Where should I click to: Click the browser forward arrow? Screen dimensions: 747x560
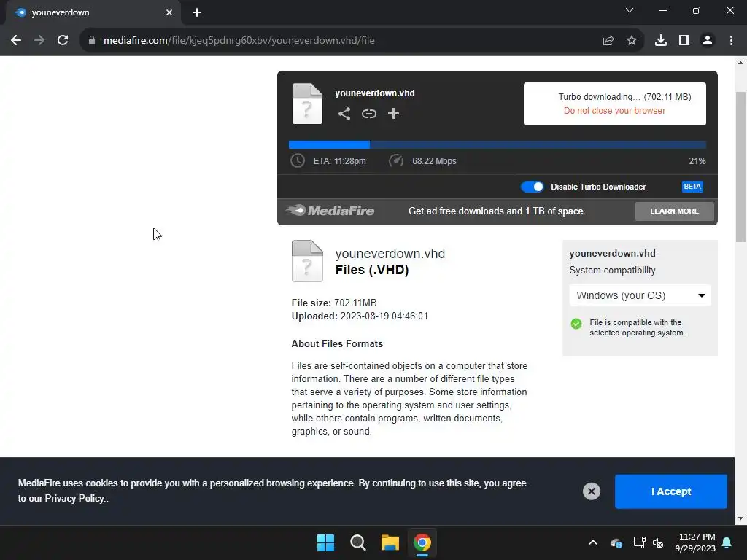click(x=39, y=41)
